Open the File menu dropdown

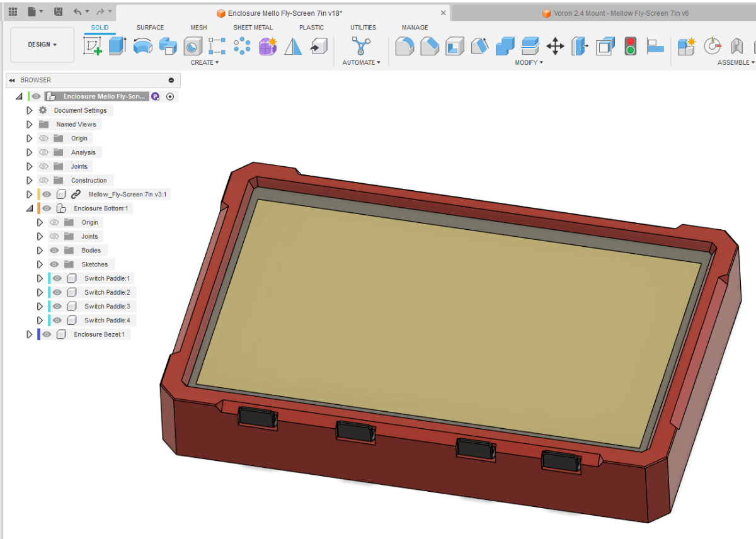coord(35,12)
